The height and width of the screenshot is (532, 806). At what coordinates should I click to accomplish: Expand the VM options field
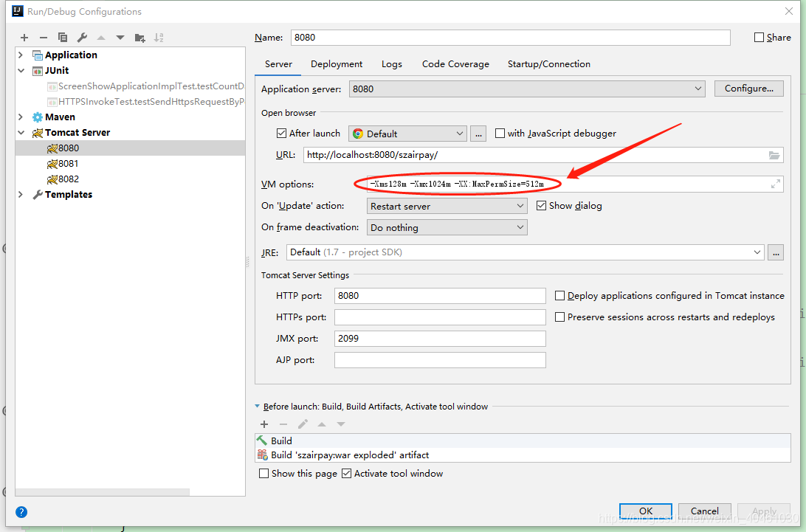click(776, 184)
